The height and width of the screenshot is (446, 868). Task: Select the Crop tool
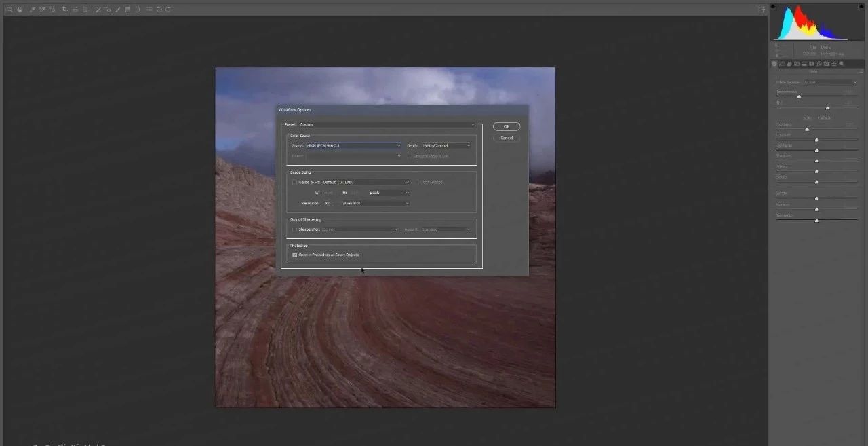tap(65, 10)
